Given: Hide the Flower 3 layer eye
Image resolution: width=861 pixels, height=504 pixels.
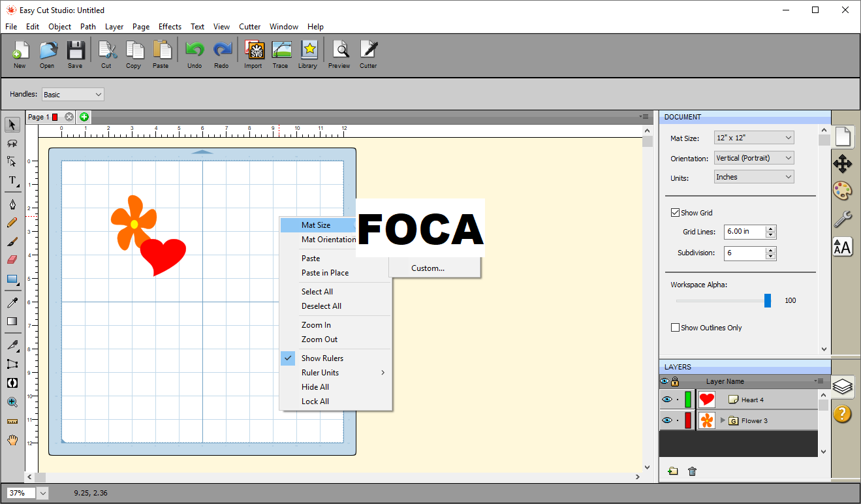Looking at the screenshot, I should [x=666, y=420].
